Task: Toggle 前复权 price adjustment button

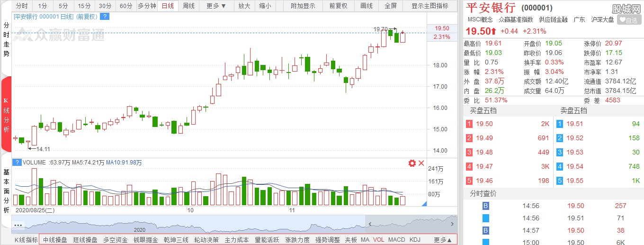Action: click(x=338, y=6)
